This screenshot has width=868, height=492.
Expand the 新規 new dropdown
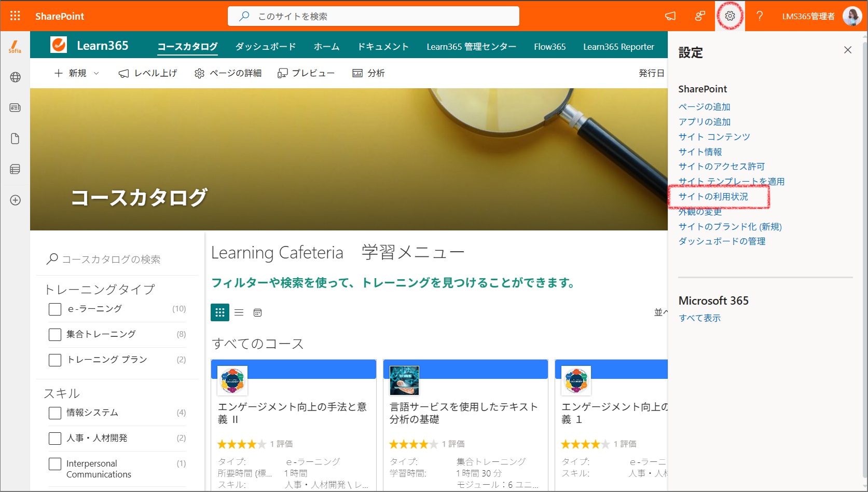coord(77,73)
